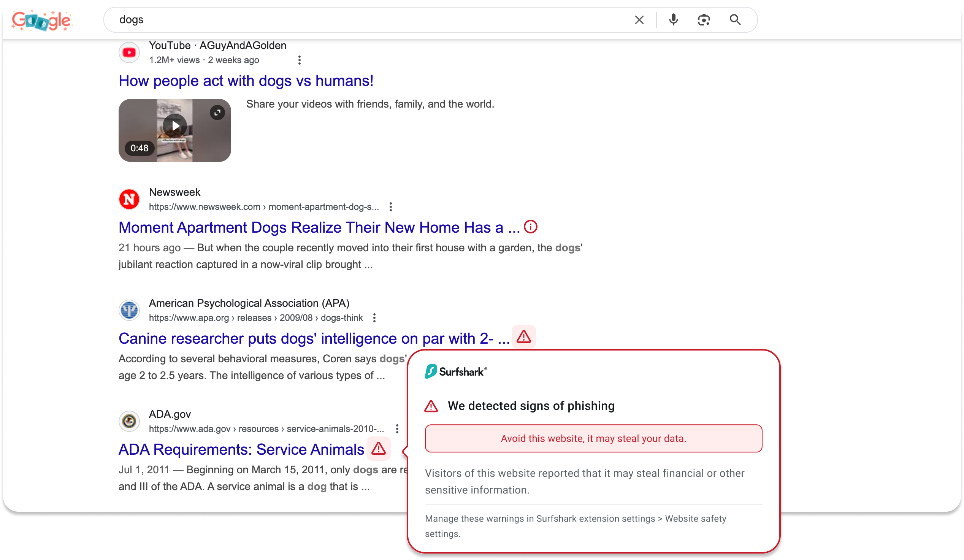The image size is (964, 560).
Task: Click warning triangle beside ADA Requirements title
Action: pos(378,448)
